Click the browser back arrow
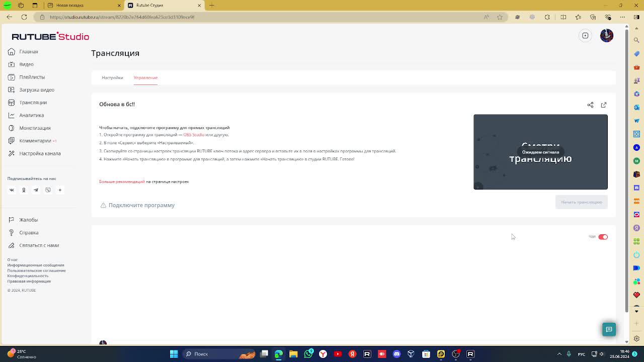644x362 pixels. coord(9,17)
